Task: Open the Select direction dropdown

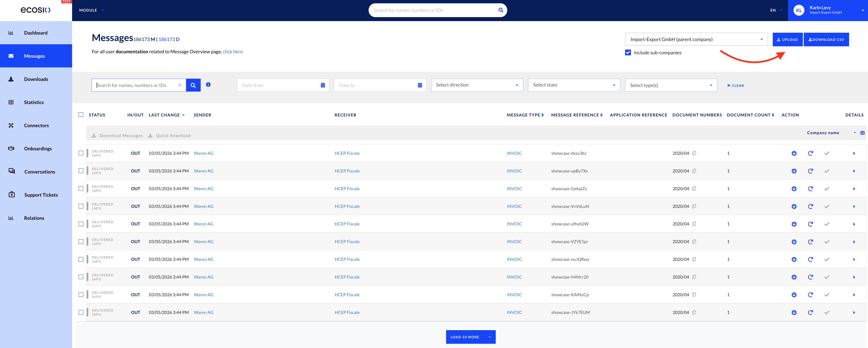Action: 477,85
